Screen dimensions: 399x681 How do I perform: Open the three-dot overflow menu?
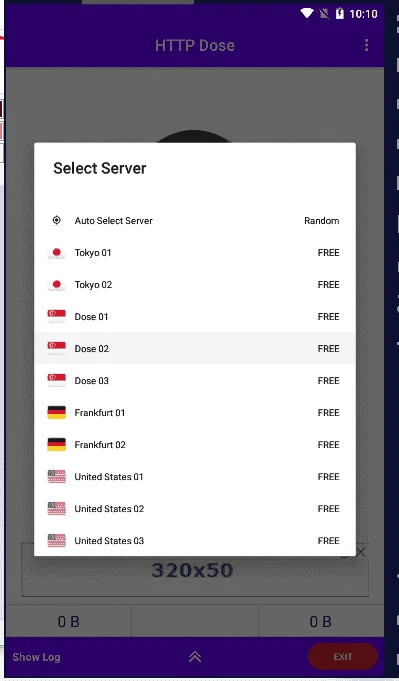click(366, 45)
